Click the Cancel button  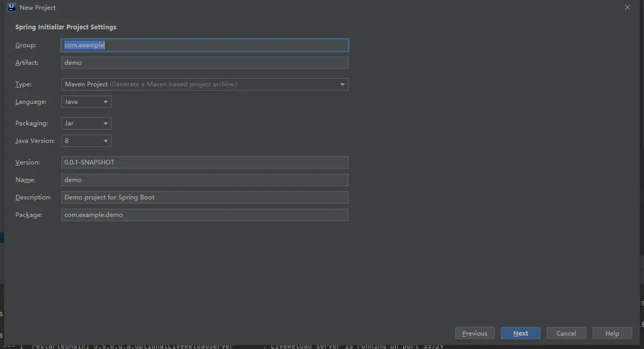click(566, 333)
